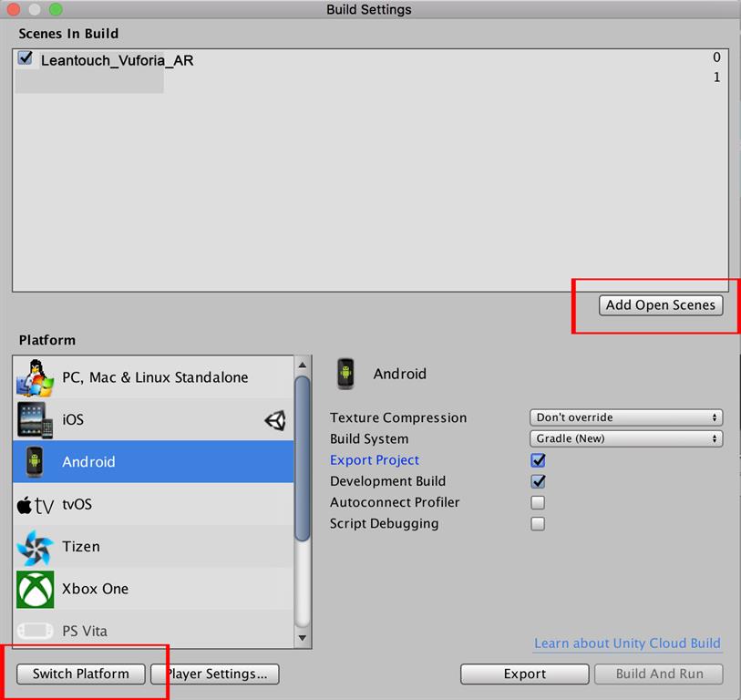Click the Xbox One logo icon
Viewport: 741px width, 700px height.
pos(35,589)
